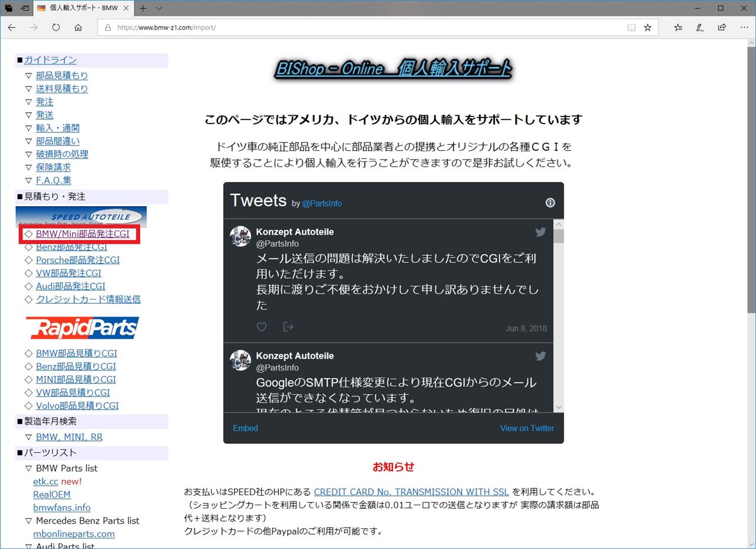
Task: Set these tabs aside
Action: coord(25,8)
